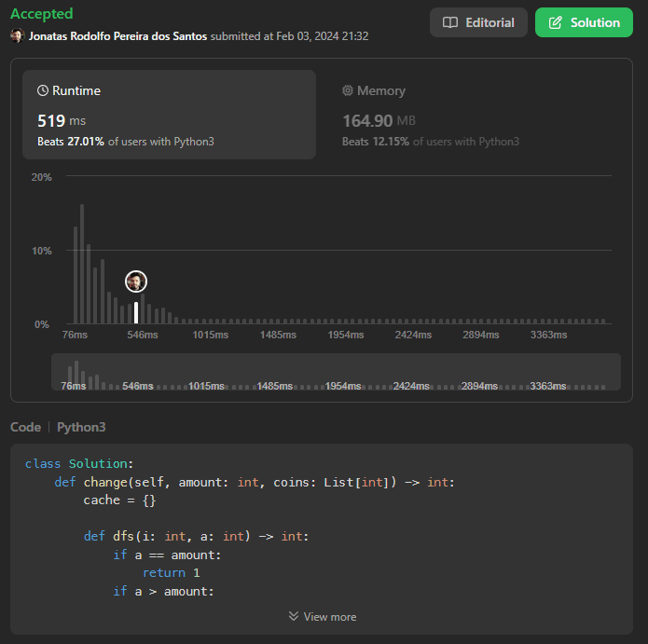Click the submitter's small avatar icon
Viewport: 648px width, 644px height.
(x=18, y=36)
